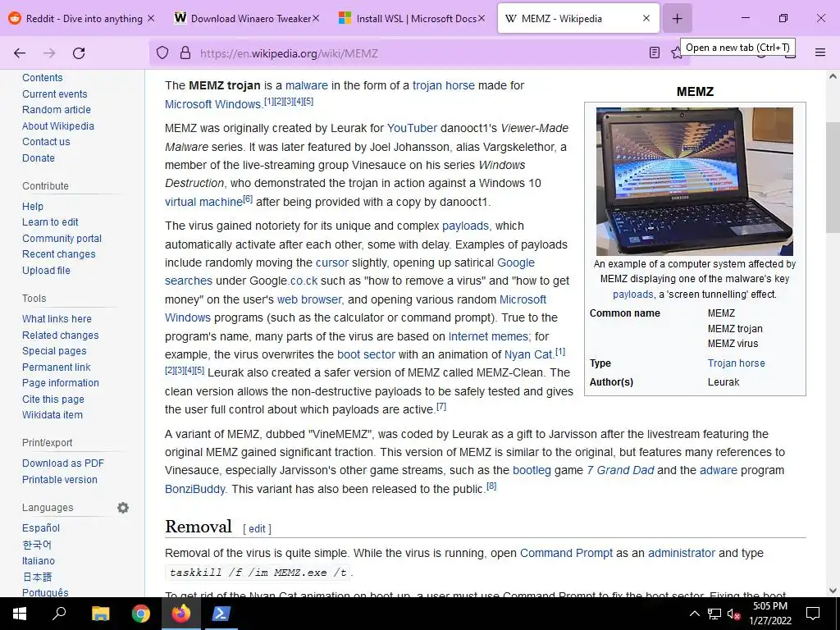The height and width of the screenshot is (630, 840).
Task: Open PowerShell from taskbar
Action: (x=221, y=614)
